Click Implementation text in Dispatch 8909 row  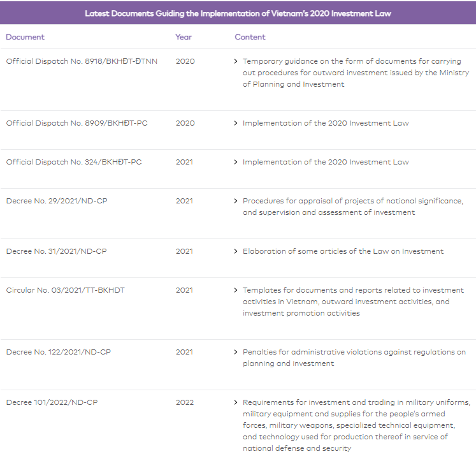pyautogui.click(x=326, y=123)
